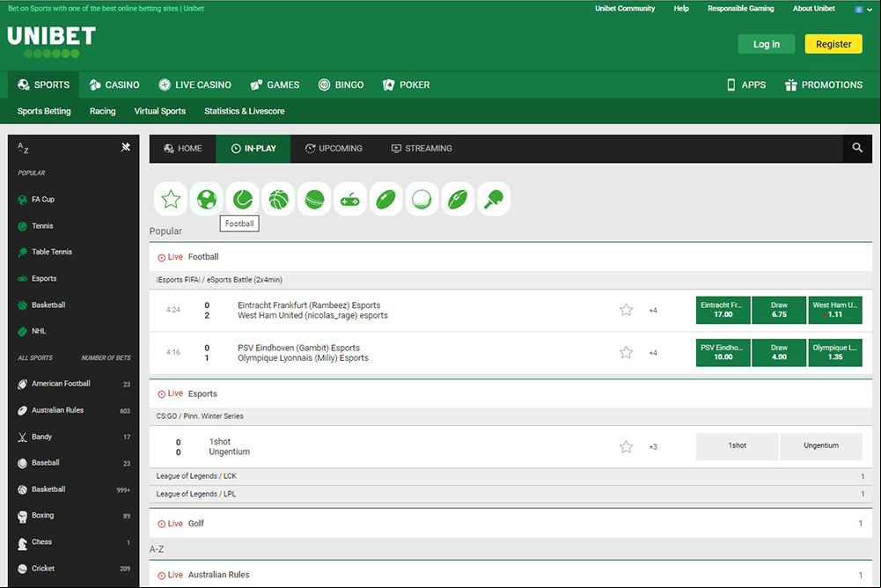This screenshot has width=881, height=588.
Task: Click the favourites star sport filter icon
Action: coord(171,199)
